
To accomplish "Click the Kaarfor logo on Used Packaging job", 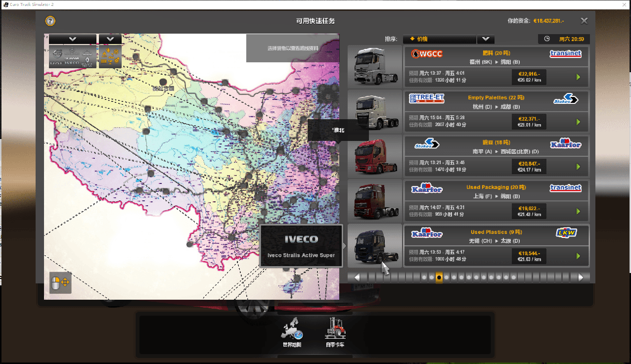I will point(426,188).
